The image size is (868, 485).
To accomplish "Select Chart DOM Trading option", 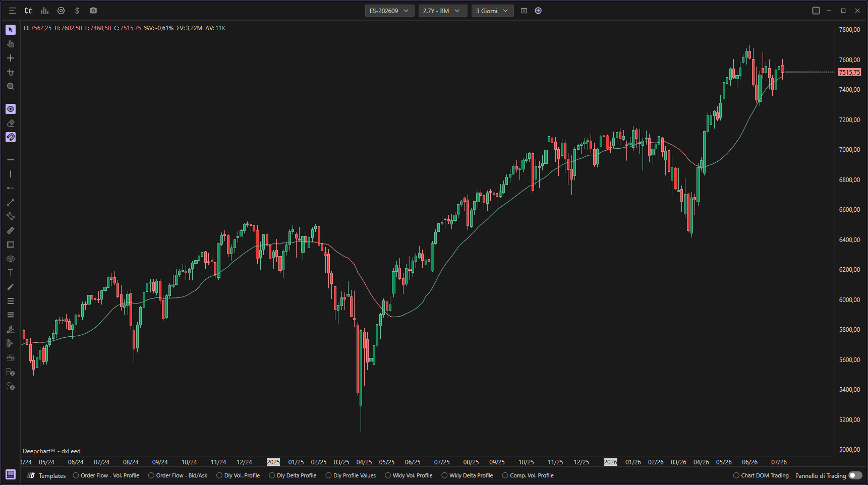I will (x=761, y=475).
